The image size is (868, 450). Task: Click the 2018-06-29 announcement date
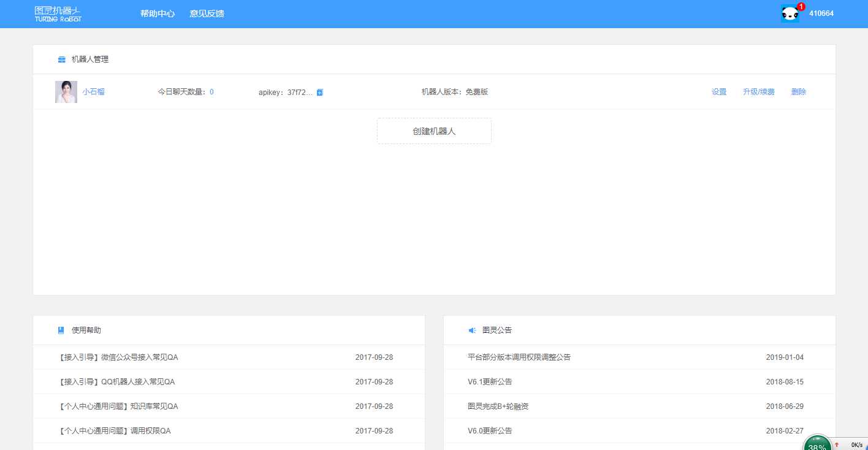[785, 406]
